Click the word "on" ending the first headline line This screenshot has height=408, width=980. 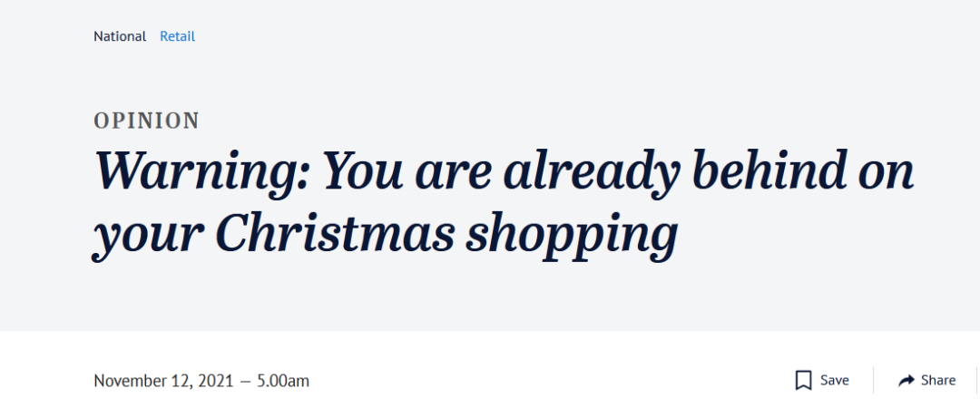click(886, 176)
